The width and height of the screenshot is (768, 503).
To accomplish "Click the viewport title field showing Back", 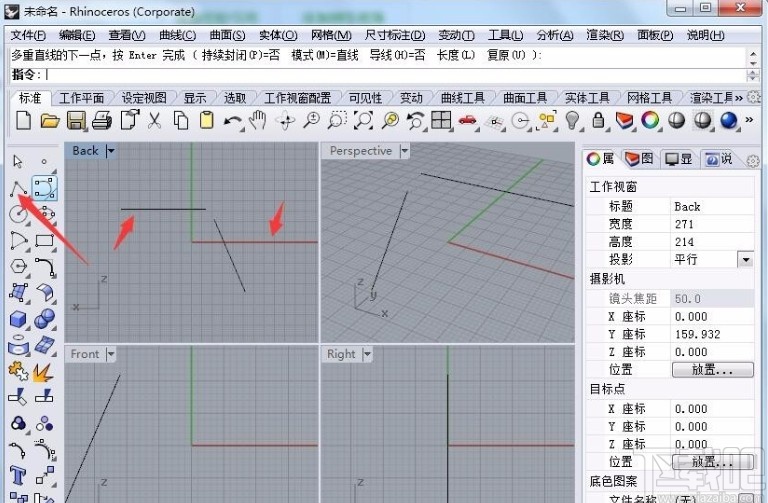I will (712, 207).
